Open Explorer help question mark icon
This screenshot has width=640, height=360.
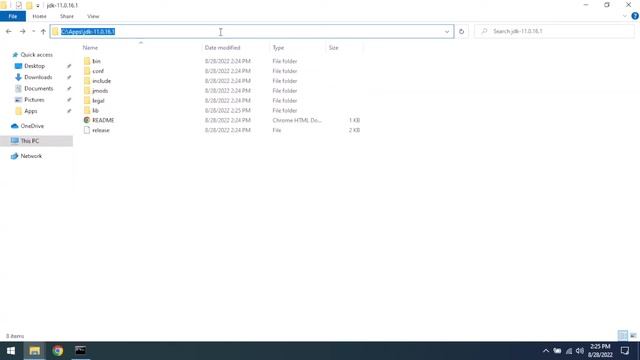click(x=635, y=16)
